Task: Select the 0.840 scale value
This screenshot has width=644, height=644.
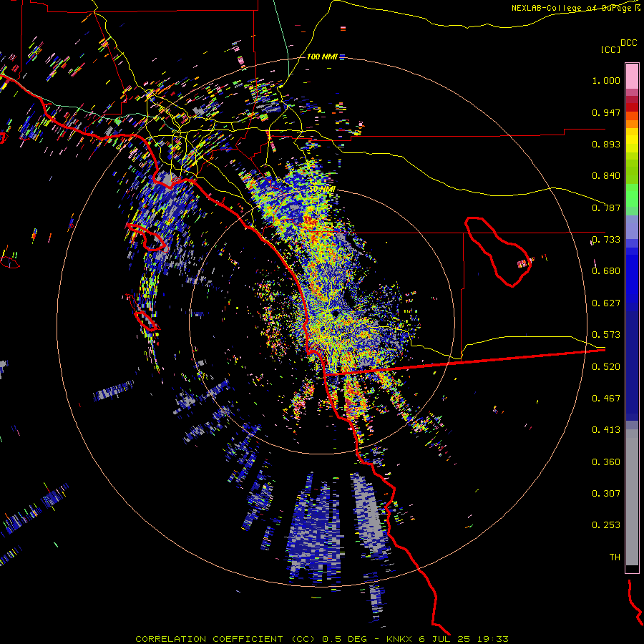Action: coord(606,176)
